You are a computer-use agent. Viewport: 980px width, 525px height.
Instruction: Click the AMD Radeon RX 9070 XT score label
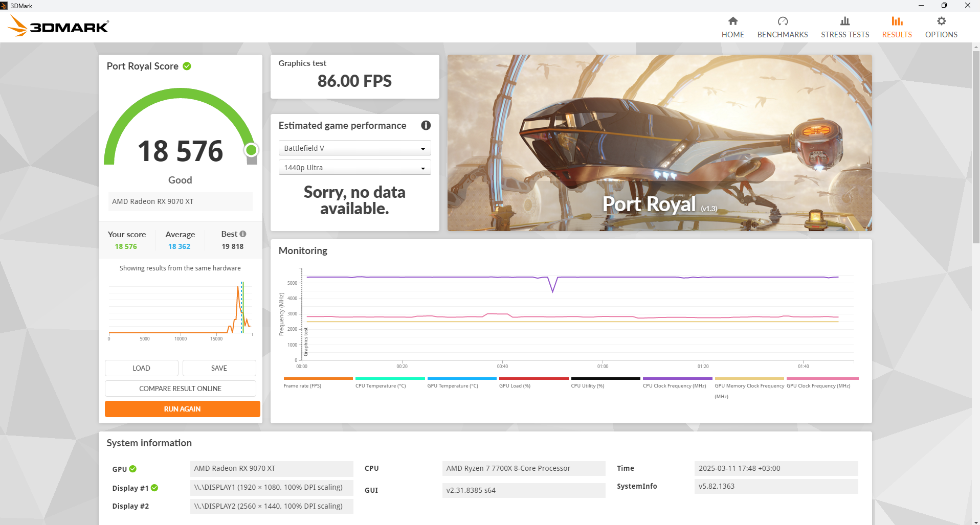tap(181, 201)
